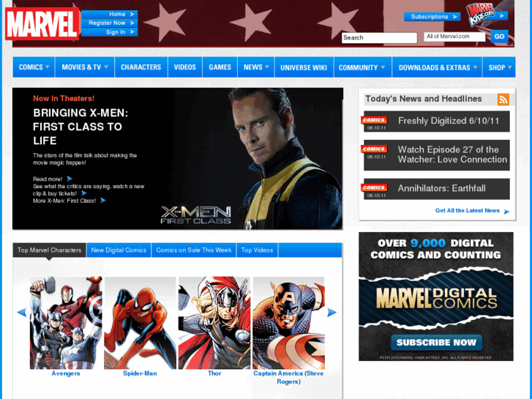This screenshot has height=399, width=532.
Task: Select the Top Marvel Characters tab
Action: point(50,250)
